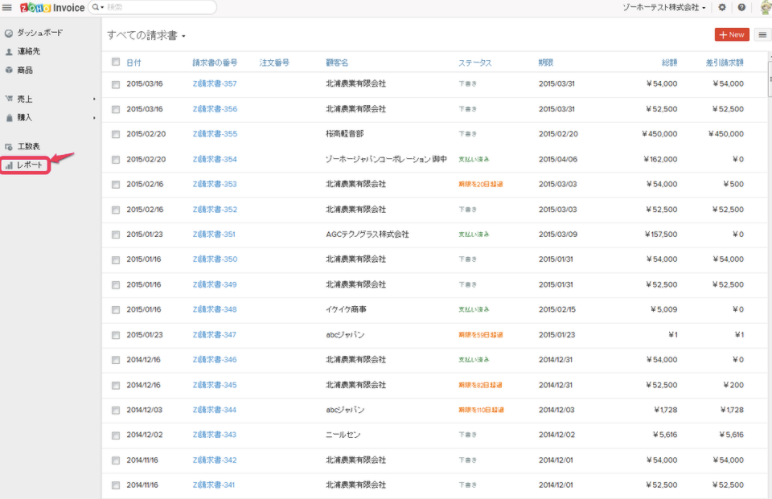This screenshot has height=499, width=772.
Task: Expand 購入 sidebar submenu arrow
Action: tap(94, 118)
